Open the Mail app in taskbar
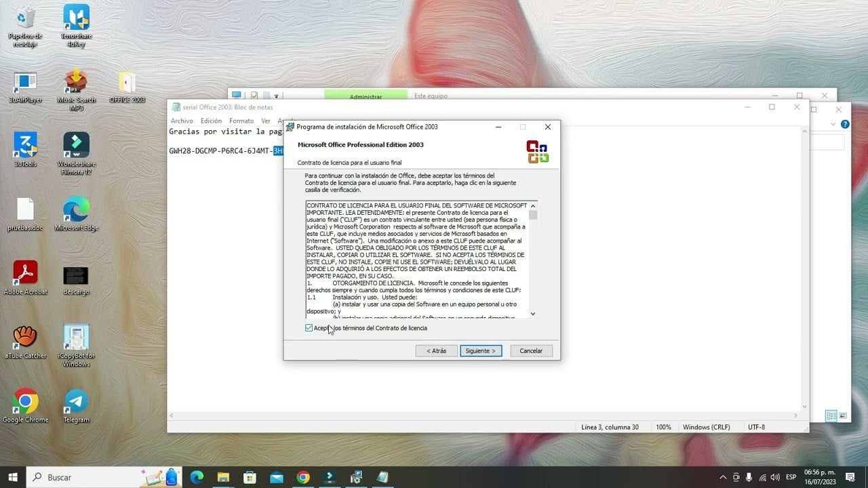868x488 pixels. [276, 477]
